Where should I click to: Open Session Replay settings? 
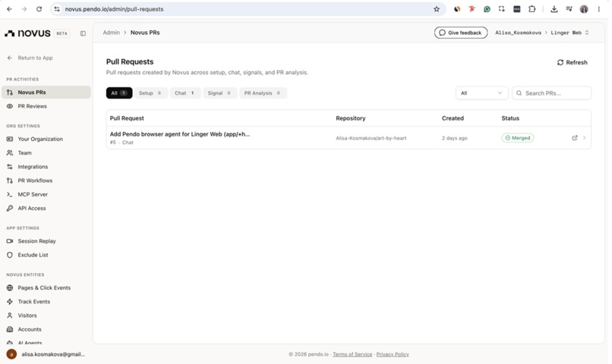tap(46, 241)
